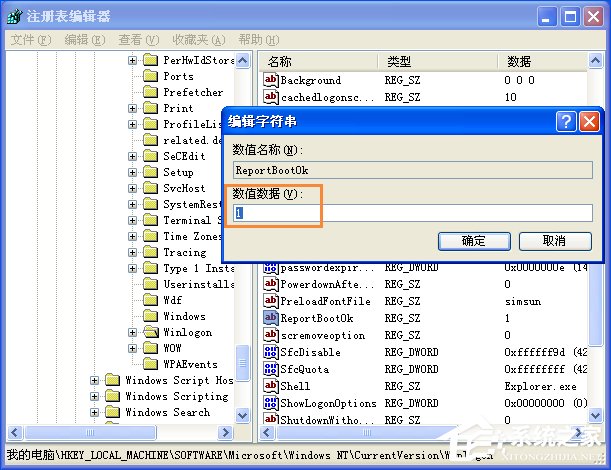Click the ReportBootOk string value icon
This screenshot has width=611, height=470.
pyautogui.click(x=270, y=318)
